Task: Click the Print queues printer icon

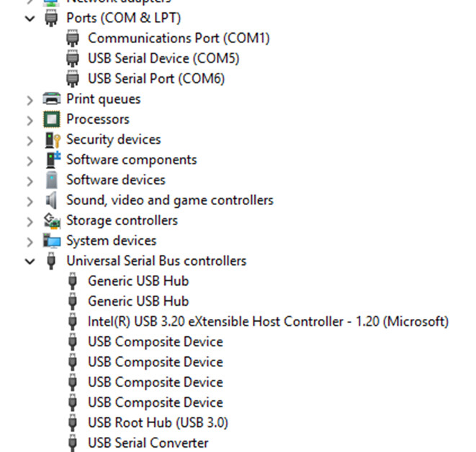Action: (x=51, y=99)
